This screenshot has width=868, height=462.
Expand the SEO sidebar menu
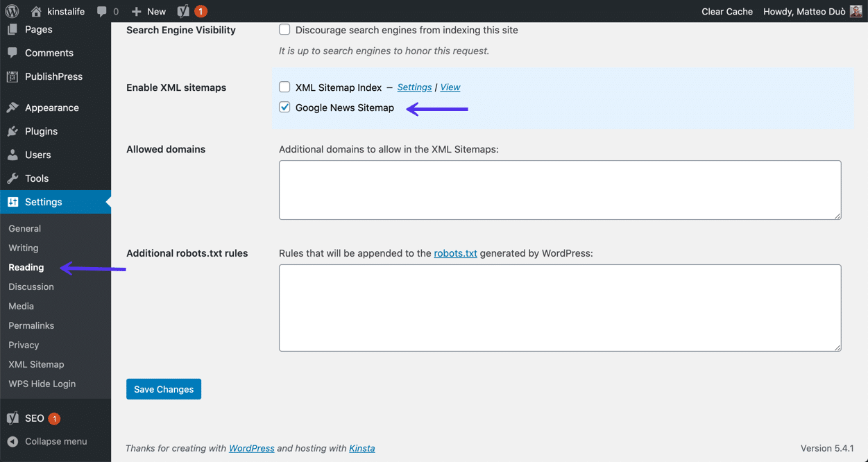click(x=34, y=418)
